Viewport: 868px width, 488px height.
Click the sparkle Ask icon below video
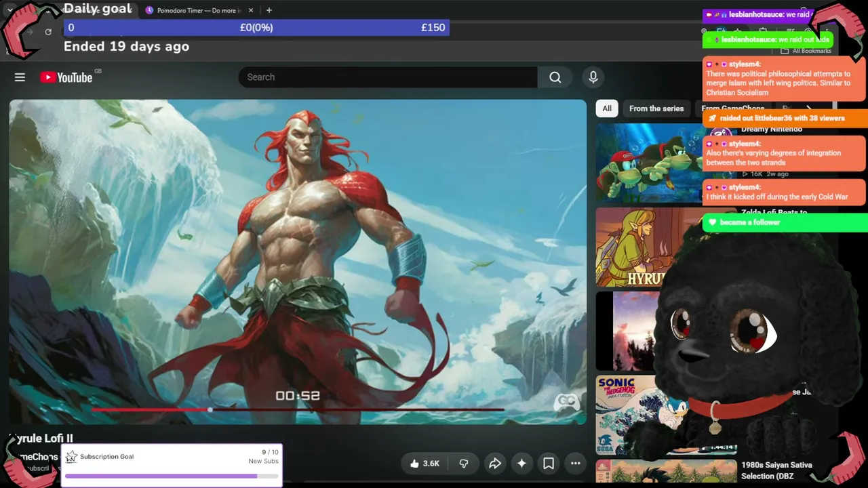coord(521,464)
